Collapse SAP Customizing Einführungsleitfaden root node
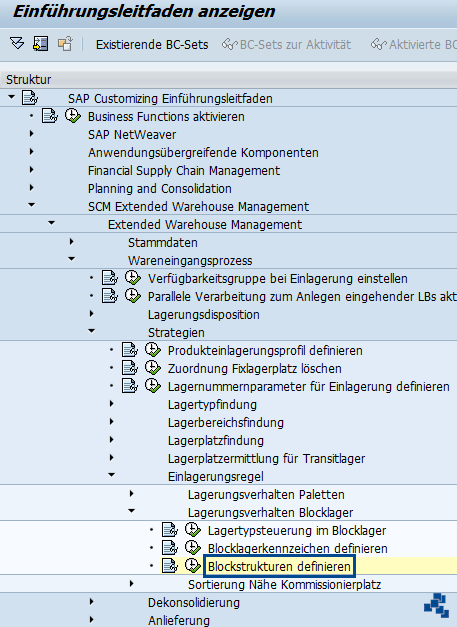The width and height of the screenshot is (457, 627). click(12, 97)
